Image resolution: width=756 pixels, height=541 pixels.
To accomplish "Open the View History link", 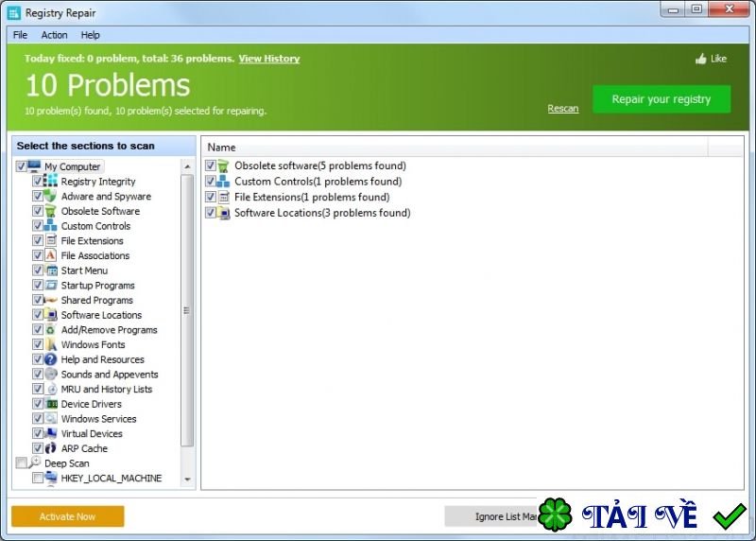I will point(269,59).
